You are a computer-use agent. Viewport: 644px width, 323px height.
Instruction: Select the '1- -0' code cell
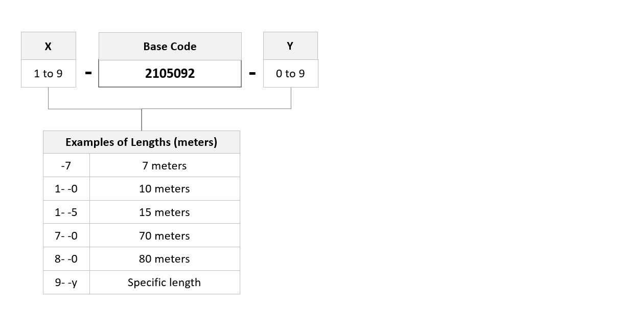click(66, 189)
